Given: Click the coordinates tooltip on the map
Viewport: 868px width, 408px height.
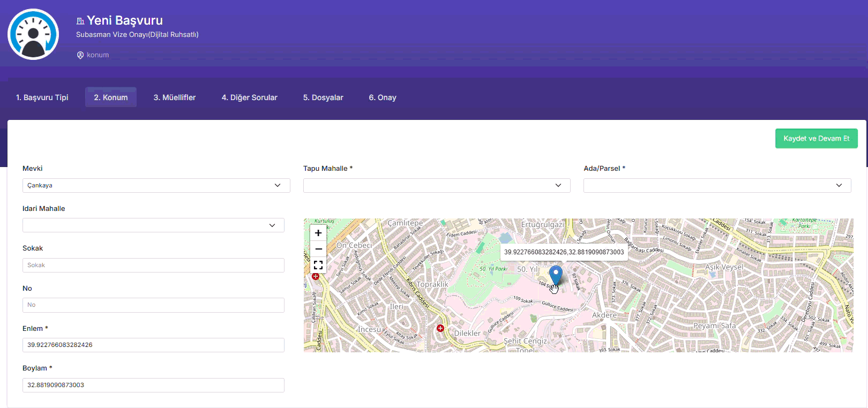Looking at the screenshot, I should pyautogui.click(x=564, y=252).
